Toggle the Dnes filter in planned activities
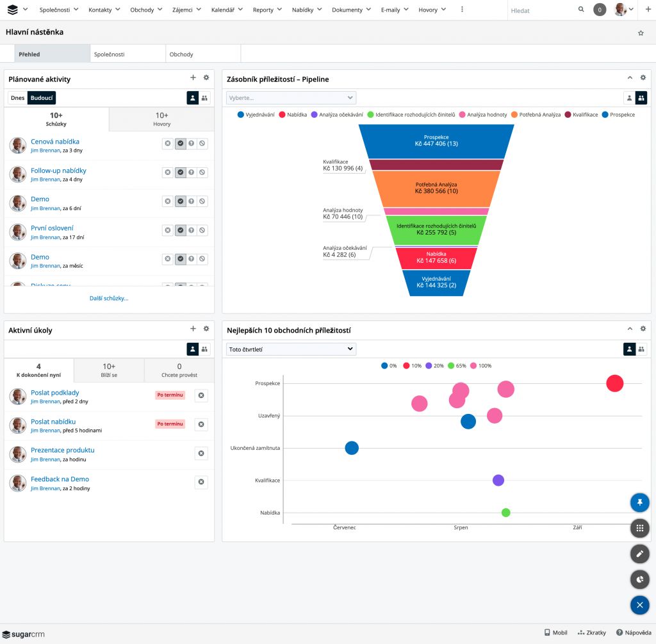This screenshot has height=644, width=656. pyautogui.click(x=17, y=98)
